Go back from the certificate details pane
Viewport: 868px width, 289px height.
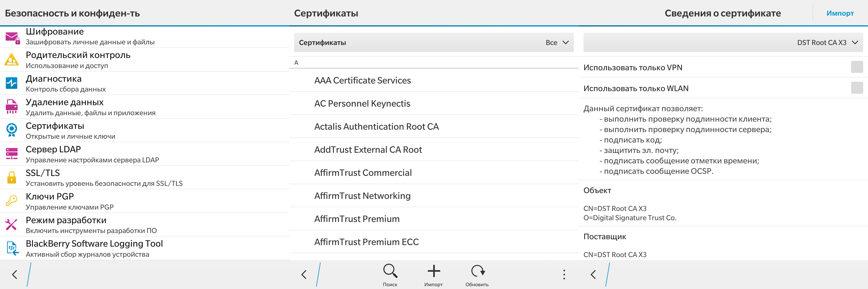click(x=593, y=275)
